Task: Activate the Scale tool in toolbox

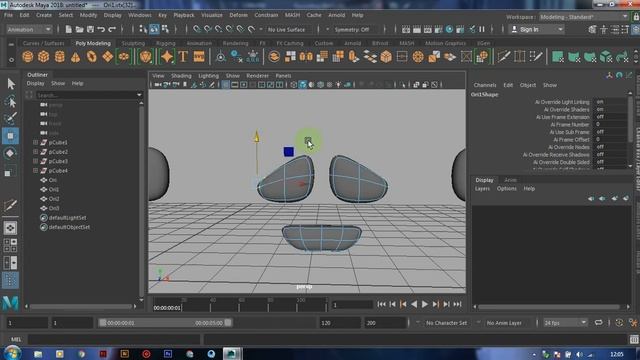Action: click(11, 171)
